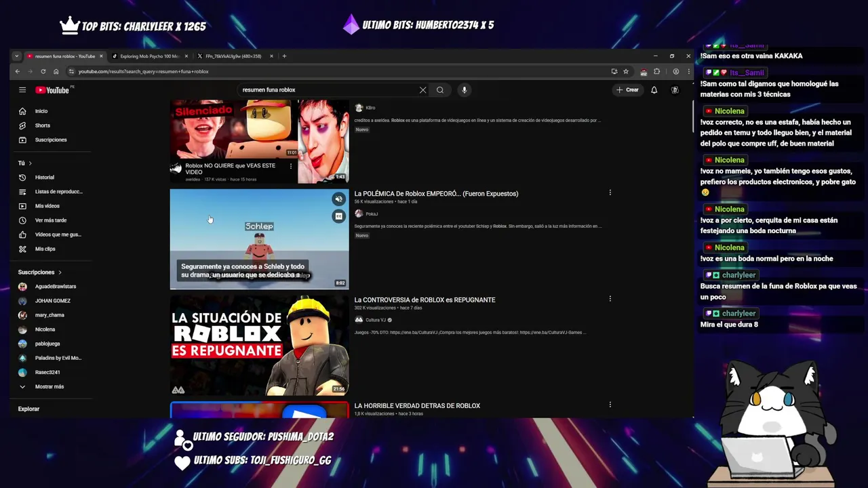The image size is (868, 488).
Task: Expand the Tú section chevron
Action: [30, 163]
